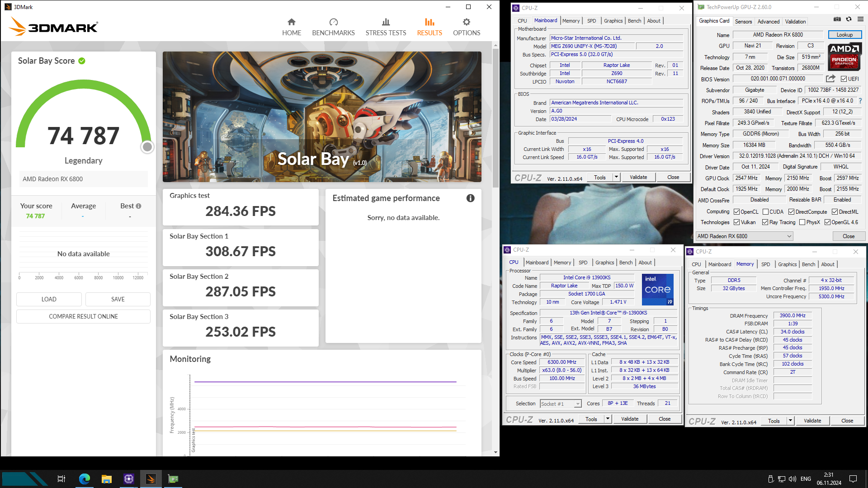Expand Tools arrow in CPU tab CPU-Z window
868x488 pixels.
click(608, 419)
